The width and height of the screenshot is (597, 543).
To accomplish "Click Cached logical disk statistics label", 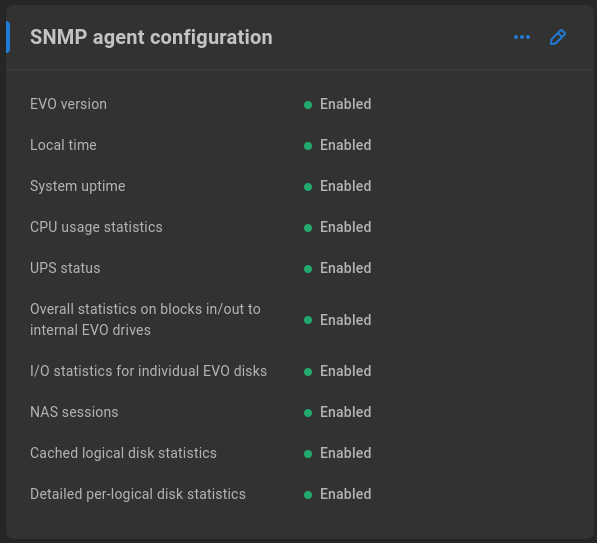I will 123,453.
